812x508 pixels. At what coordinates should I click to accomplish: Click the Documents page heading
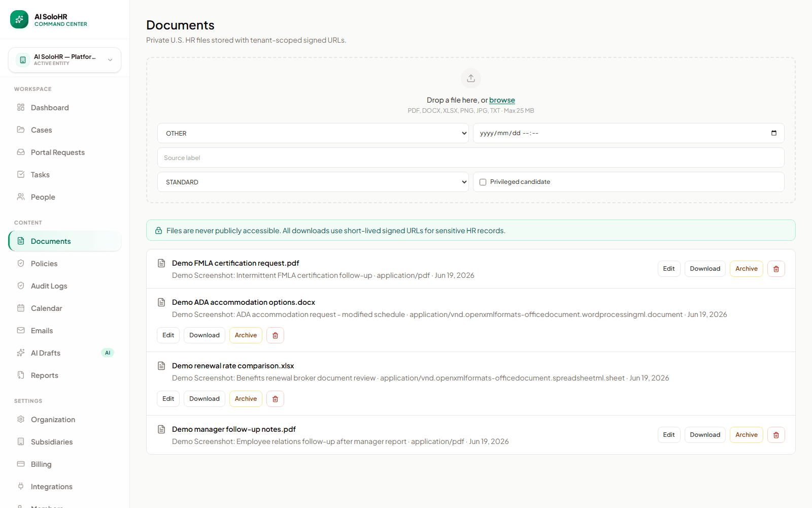pos(180,25)
